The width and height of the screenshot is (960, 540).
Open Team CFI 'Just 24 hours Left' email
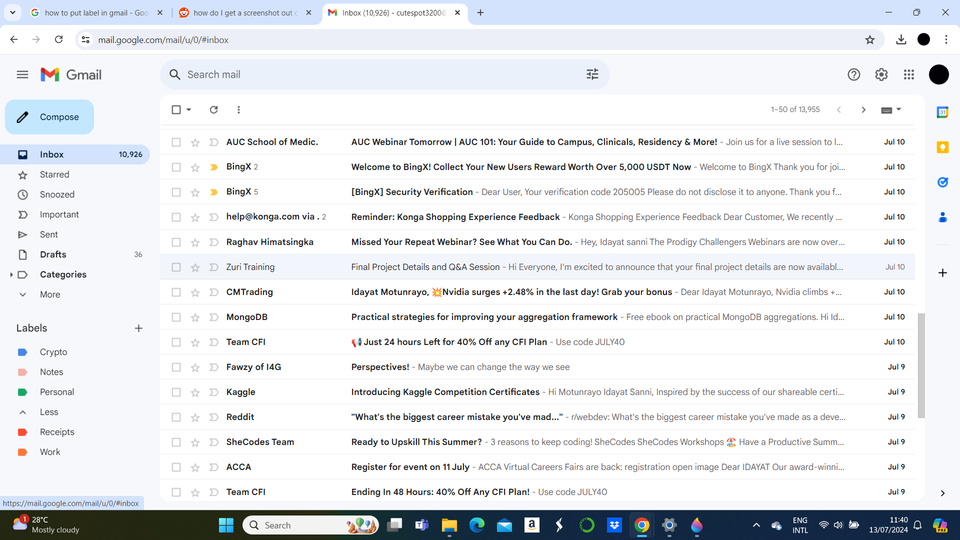coord(538,342)
